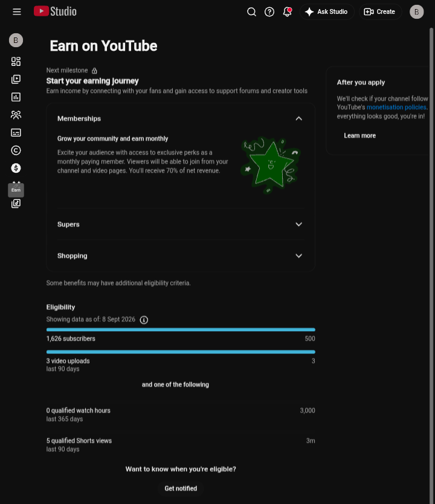This screenshot has width=435, height=504.
Task: Open Analytics in the sidebar
Action: [16, 97]
